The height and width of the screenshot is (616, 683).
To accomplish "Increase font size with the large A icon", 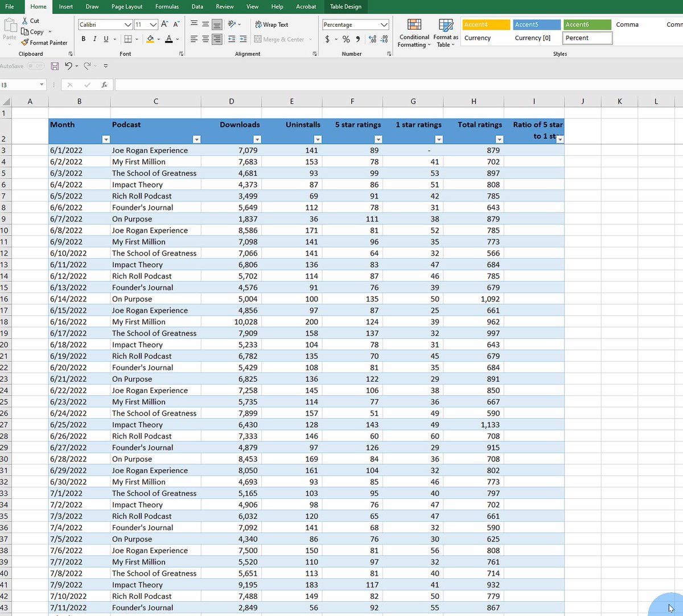I will pyautogui.click(x=164, y=24).
